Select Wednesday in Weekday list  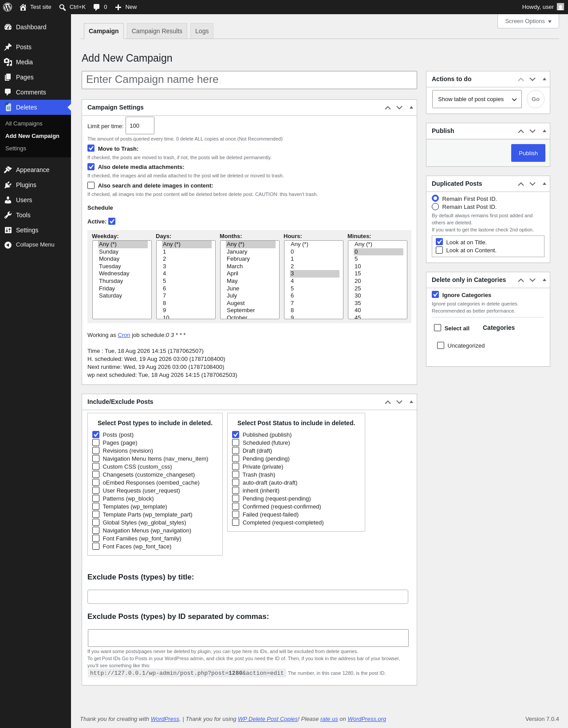click(x=123, y=274)
